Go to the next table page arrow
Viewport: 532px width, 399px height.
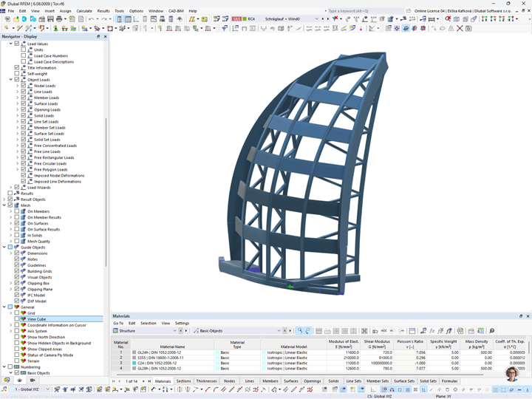(143, 381)
